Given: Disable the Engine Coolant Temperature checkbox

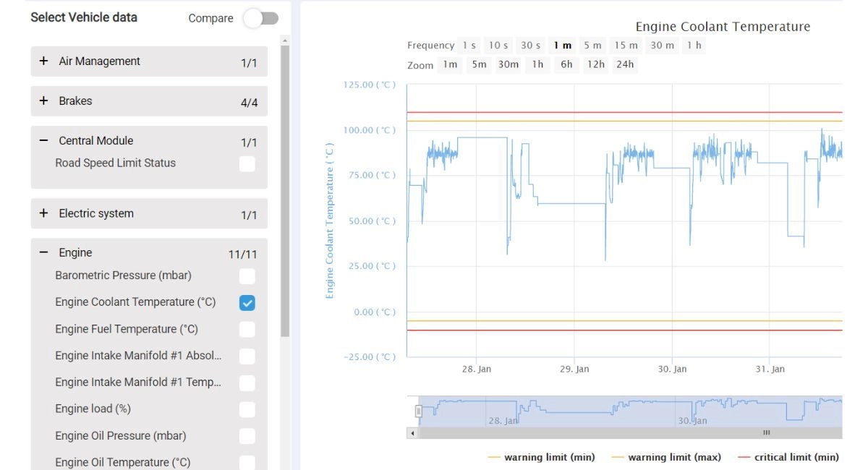Looking at the screenshot, I should [x=247, y=302].
